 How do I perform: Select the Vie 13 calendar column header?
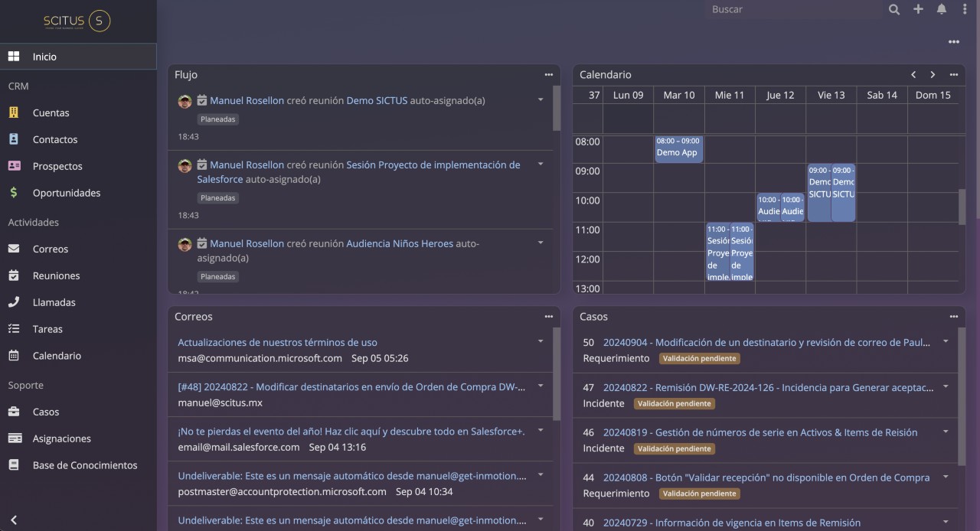[831, 95]
